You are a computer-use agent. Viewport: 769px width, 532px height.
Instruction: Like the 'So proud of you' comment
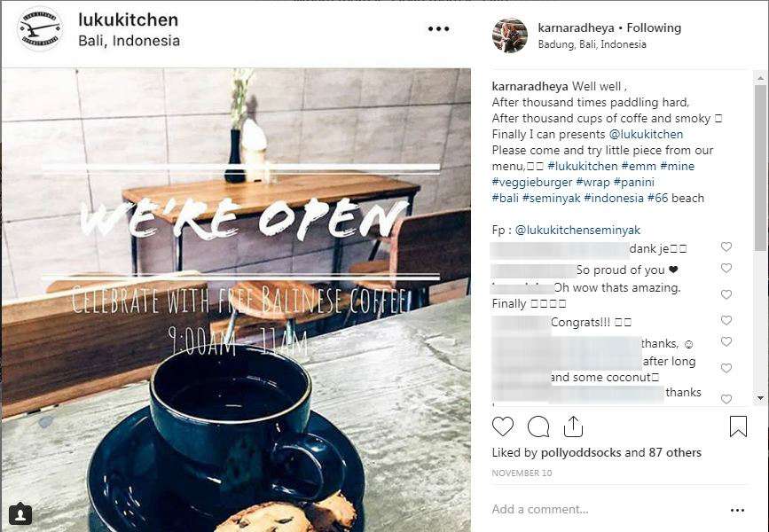pyautogui.click(x=726, y=268)
